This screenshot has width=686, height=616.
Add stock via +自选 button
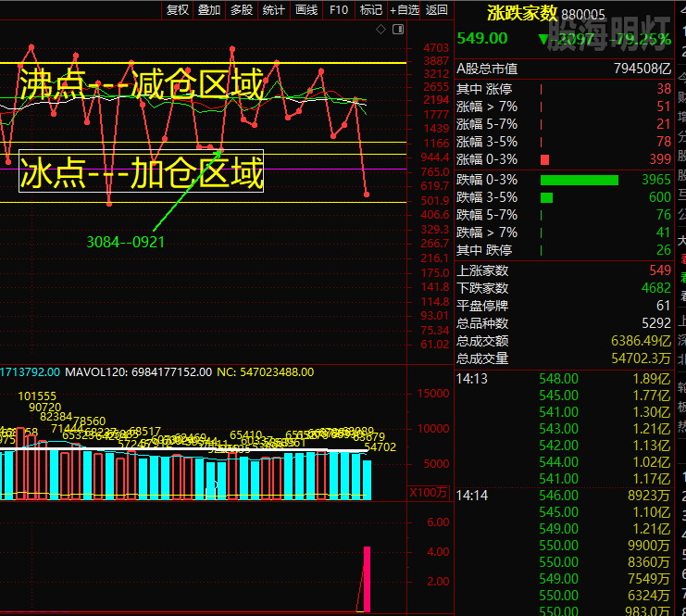405,9
